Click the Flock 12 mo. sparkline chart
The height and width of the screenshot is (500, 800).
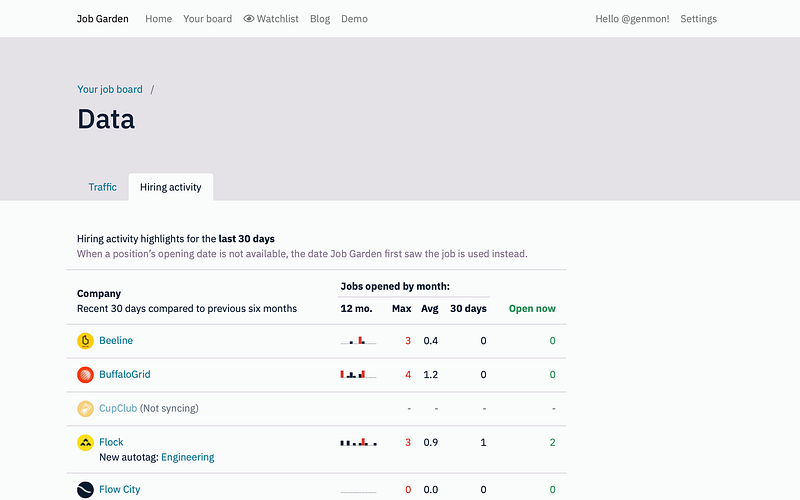point(358,442)
